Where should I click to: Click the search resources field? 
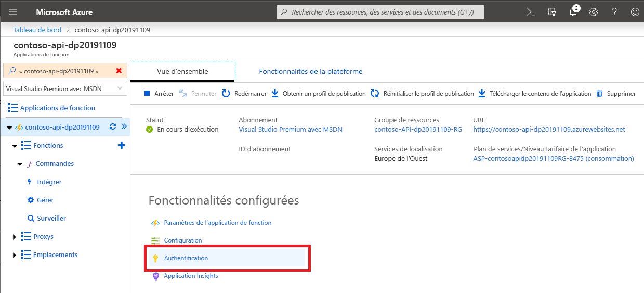coord(380,12)
